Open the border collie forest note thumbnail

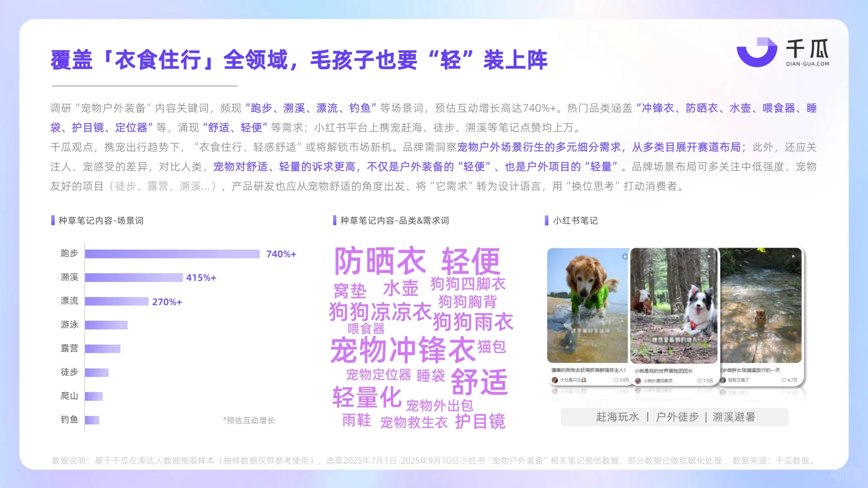click(x=674, y=305)
